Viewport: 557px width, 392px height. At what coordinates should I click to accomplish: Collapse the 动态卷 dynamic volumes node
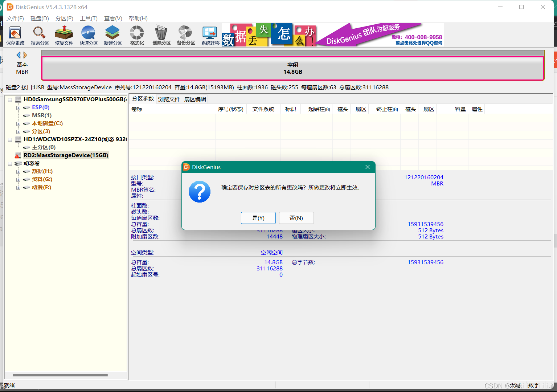click(x=10, y=164)
